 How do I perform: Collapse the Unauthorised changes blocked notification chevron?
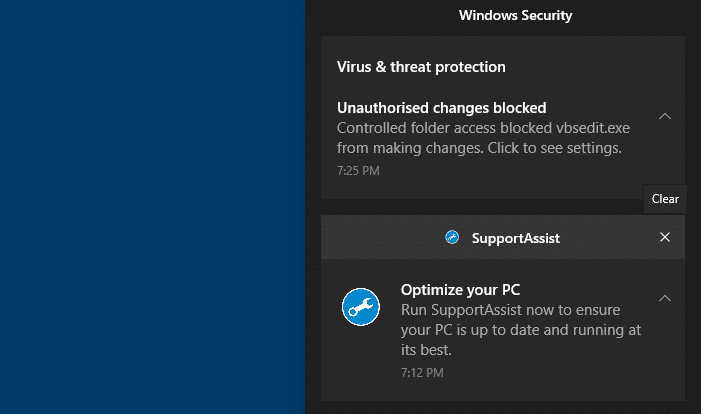[x=665, y=116]
